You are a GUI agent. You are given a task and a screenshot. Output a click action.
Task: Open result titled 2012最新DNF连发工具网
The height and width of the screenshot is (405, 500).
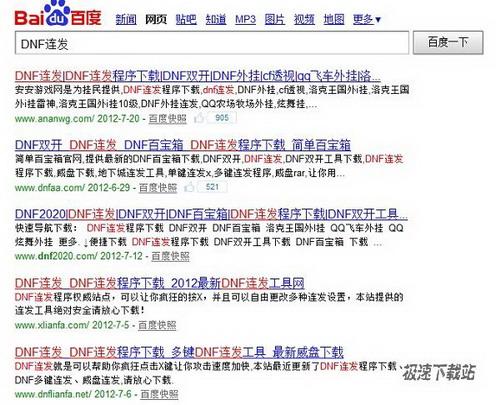point(160,283)
